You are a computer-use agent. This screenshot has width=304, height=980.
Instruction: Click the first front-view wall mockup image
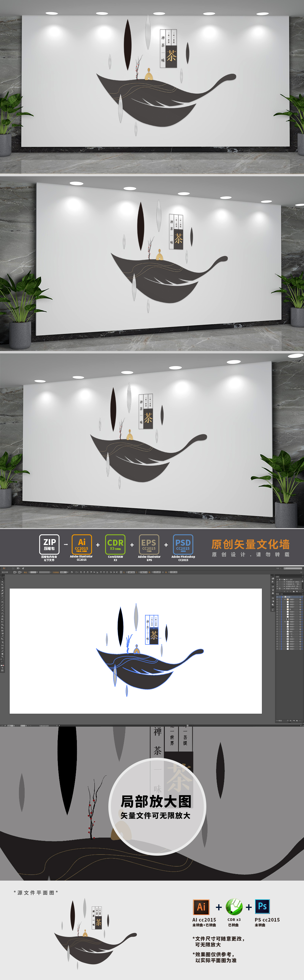click(152, 87)
